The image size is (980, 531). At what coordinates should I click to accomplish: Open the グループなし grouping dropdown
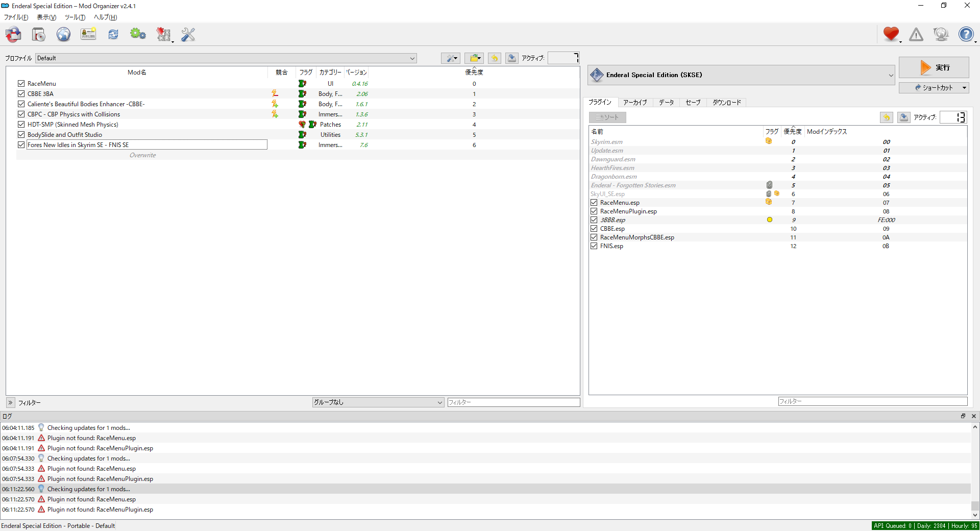coord(378,402)
